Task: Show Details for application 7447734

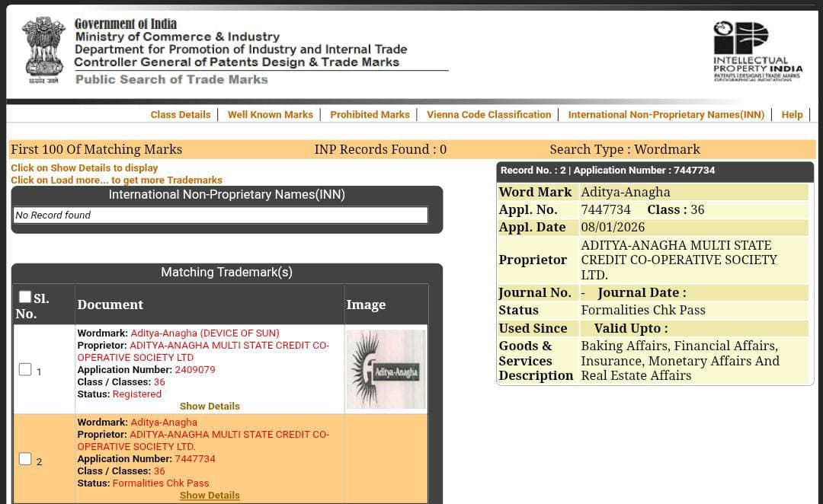Action: (210, 495)
